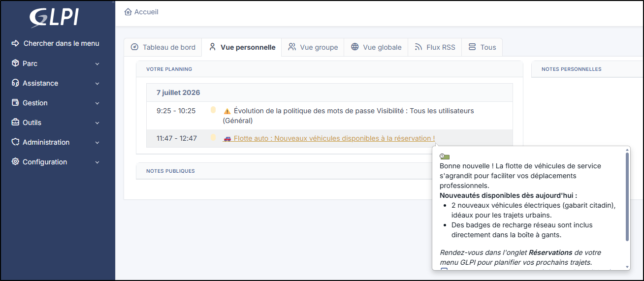Click the group icon on the Vue groupe tab
This screenshot has width=644, height=281.
point(292,47)
